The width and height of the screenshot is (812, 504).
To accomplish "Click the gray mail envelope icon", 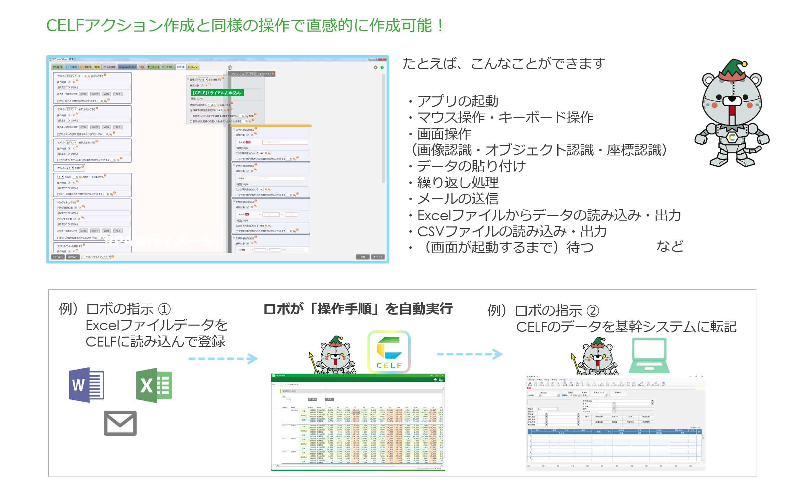I will coord(120,423).
